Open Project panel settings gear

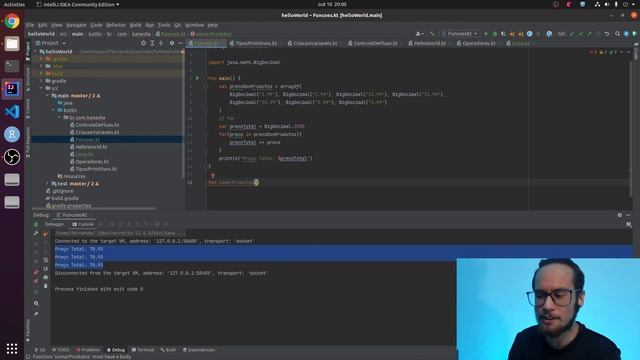tap(172, 43)
